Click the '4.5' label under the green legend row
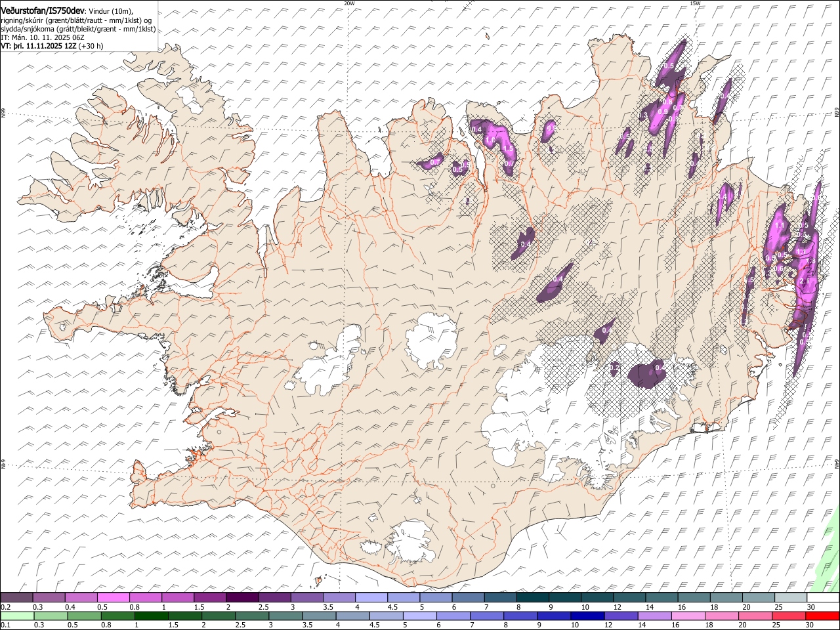This screenshot has height=630, width=840. pos(374,625)
